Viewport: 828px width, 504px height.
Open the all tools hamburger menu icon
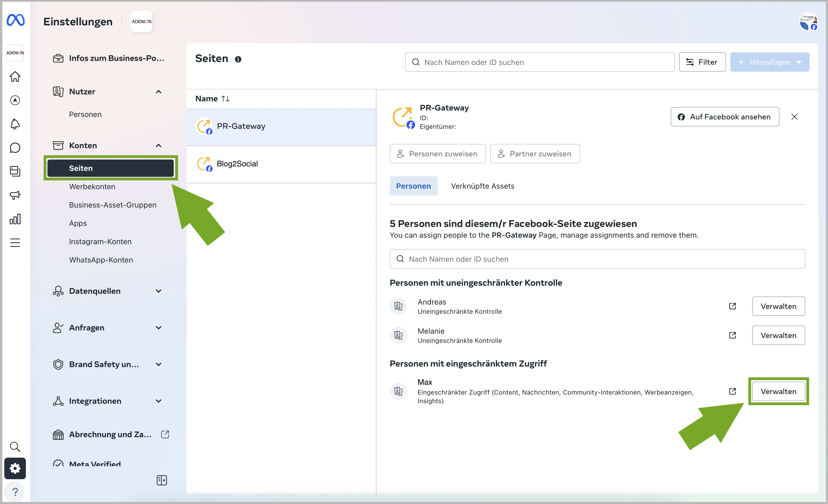coord(15,242)
